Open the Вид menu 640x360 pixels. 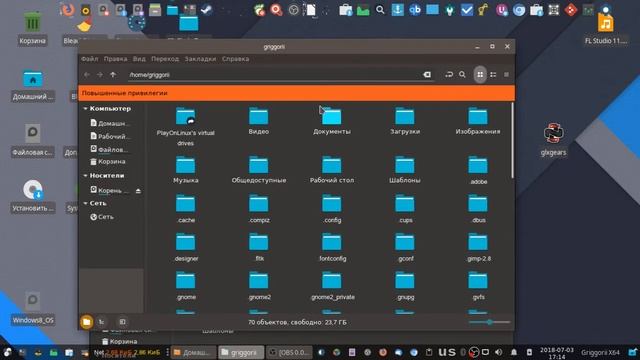(x=139, y=59)
